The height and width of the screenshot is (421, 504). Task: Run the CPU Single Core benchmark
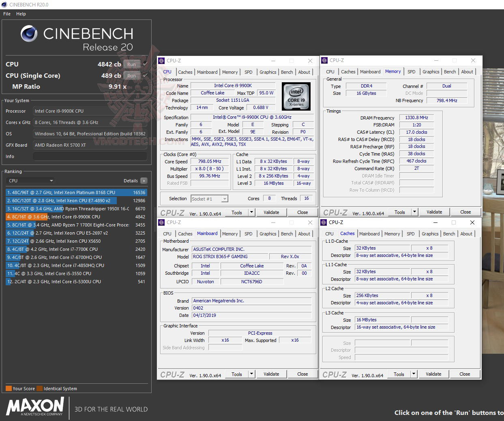coord(131,76)
